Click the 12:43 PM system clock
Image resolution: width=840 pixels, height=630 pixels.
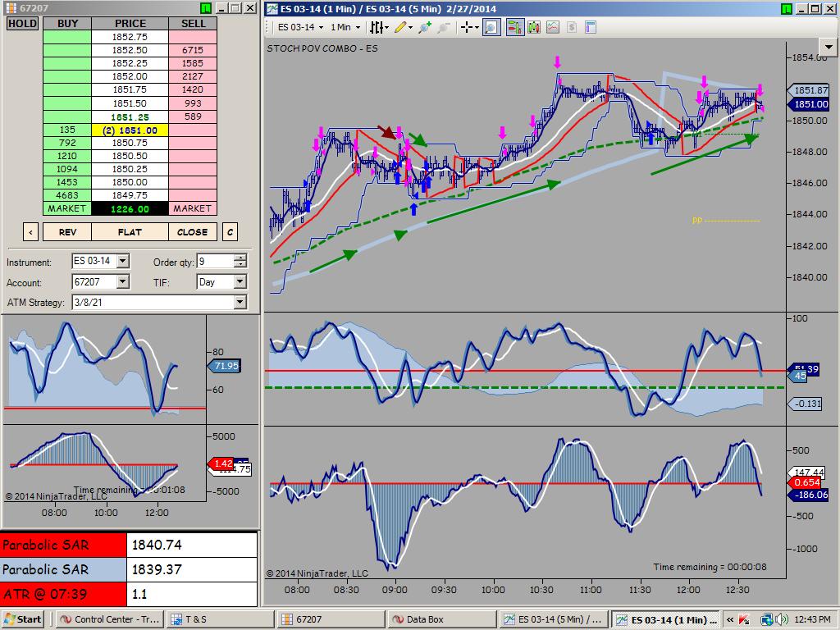click(813, 619)
